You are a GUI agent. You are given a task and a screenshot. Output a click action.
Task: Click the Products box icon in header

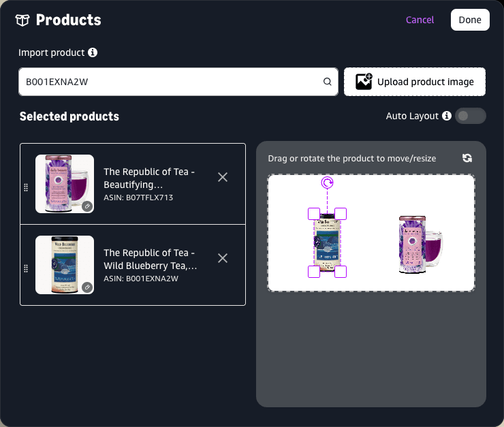22,20
